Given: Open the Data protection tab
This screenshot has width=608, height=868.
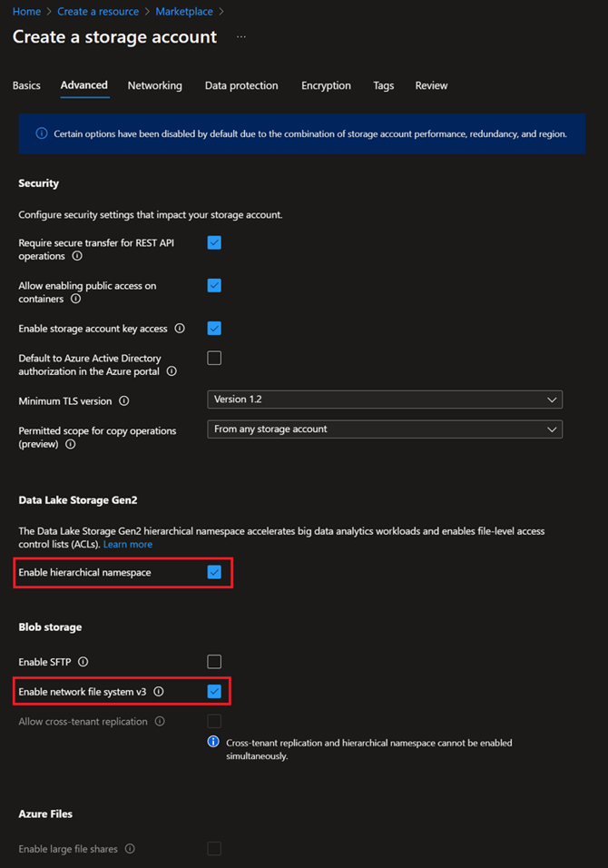Looking at the screenshot, I should pyautogui.click(x=241, y=85).
